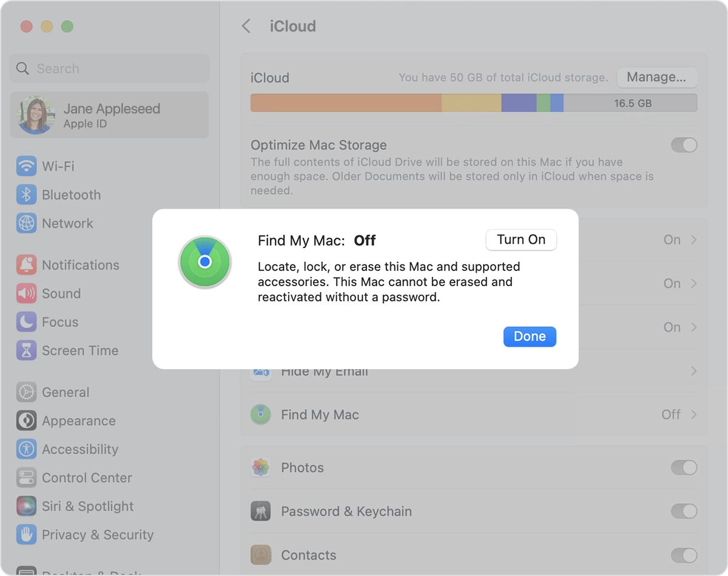This screenshot has height=576, width=728.
Task: Click the Privacy & Security hand icon
Action: (26, 535)
